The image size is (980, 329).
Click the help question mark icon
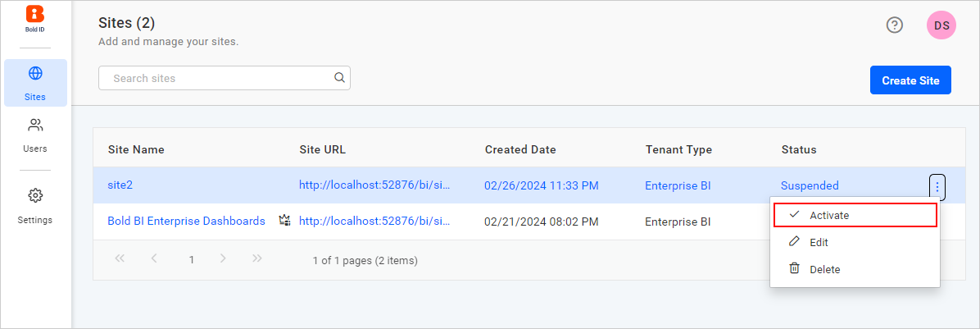[x=895, y=25]
